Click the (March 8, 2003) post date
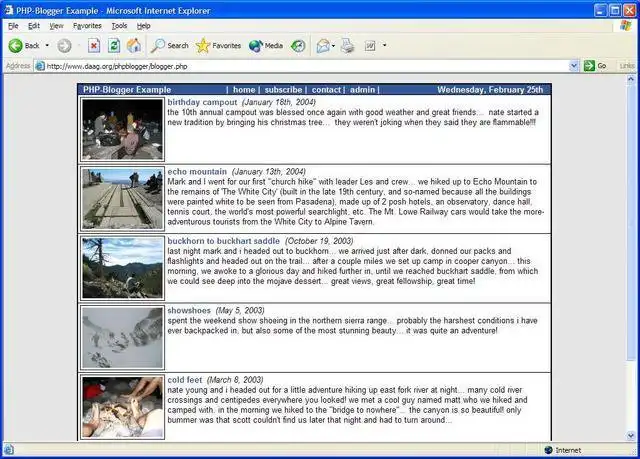 [235, 379]
